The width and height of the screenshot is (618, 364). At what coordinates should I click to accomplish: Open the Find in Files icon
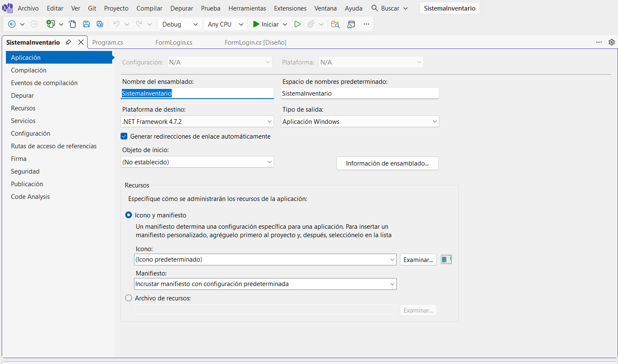(x=335, y=24)
